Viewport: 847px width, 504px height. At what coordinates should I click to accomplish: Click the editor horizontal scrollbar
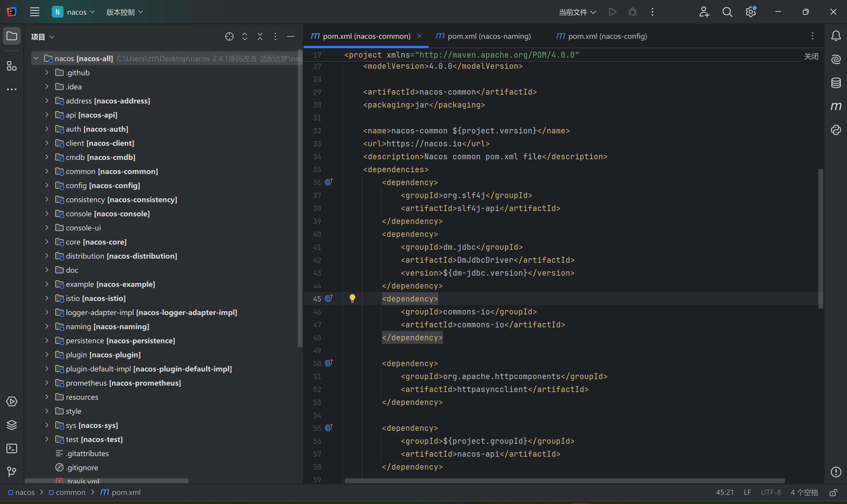564,481
